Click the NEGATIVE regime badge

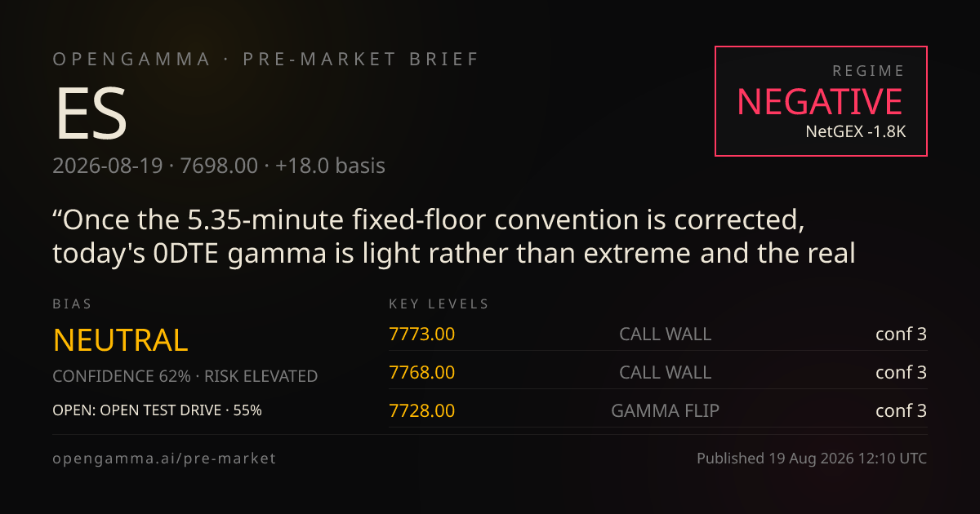(x=821, y=101)
